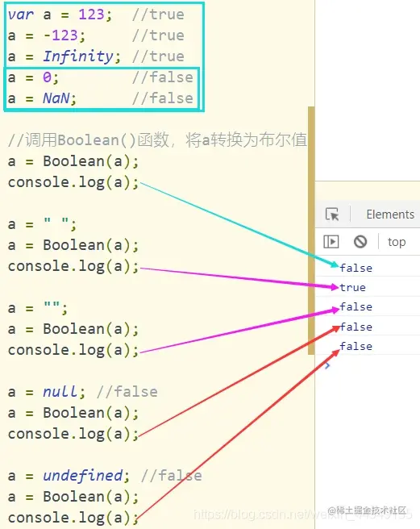The height and width of the screenshot is (529, 420).
Task: Select the true console output line
Action: pyautogui.click(x=352, y=287)
